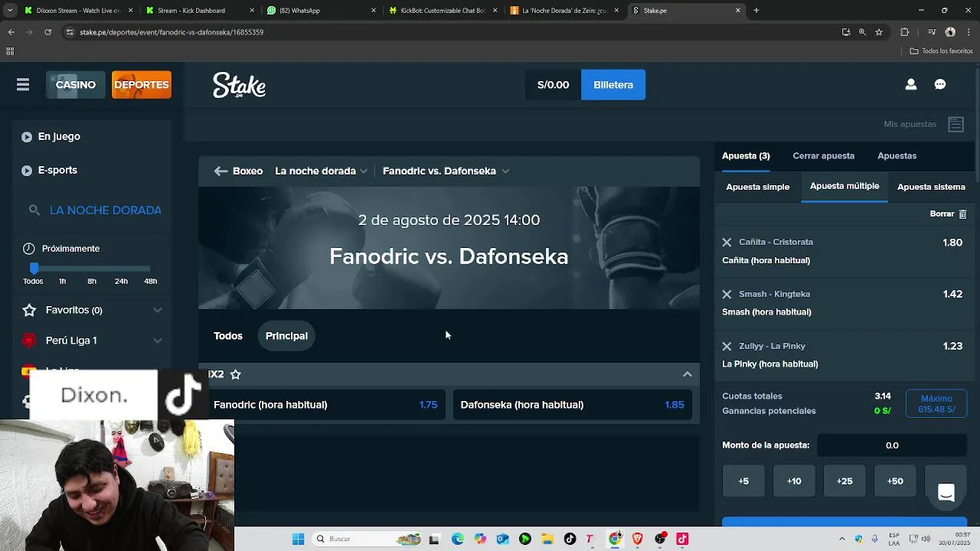This screenshot has height=551, width=980.
Task: Bookmark this page with star icon
Action: pyautogui.click(x=879, y=32)
